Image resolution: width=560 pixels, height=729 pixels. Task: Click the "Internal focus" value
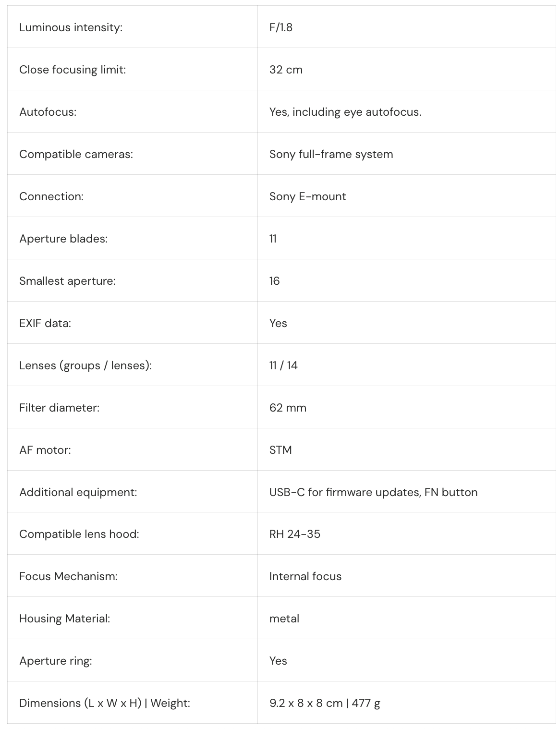coord(305,576)
